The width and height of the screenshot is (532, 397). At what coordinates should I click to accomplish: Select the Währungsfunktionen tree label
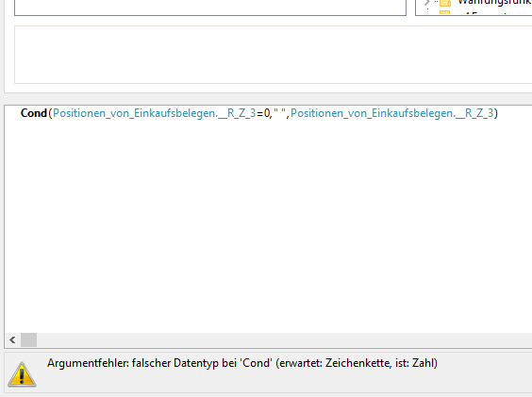[494, 3]
